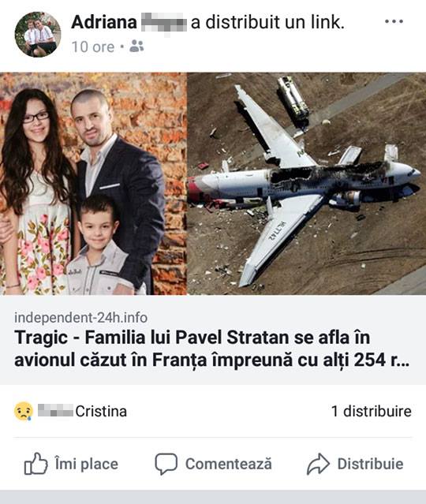426x504 pixels.
Task: Select the 'Comentează' button
Action: (214, 464)
